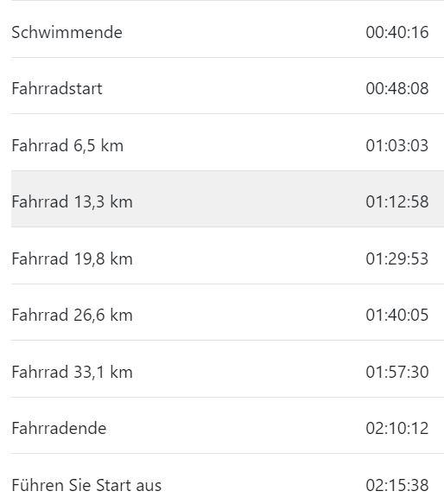Click the time 00:40:16

click(x=397, y=32)
